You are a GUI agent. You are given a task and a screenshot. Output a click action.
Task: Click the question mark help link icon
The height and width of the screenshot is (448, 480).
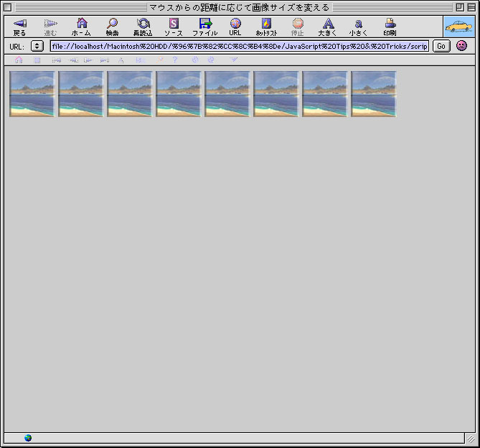pyautogui.click(x=175, y=60)
